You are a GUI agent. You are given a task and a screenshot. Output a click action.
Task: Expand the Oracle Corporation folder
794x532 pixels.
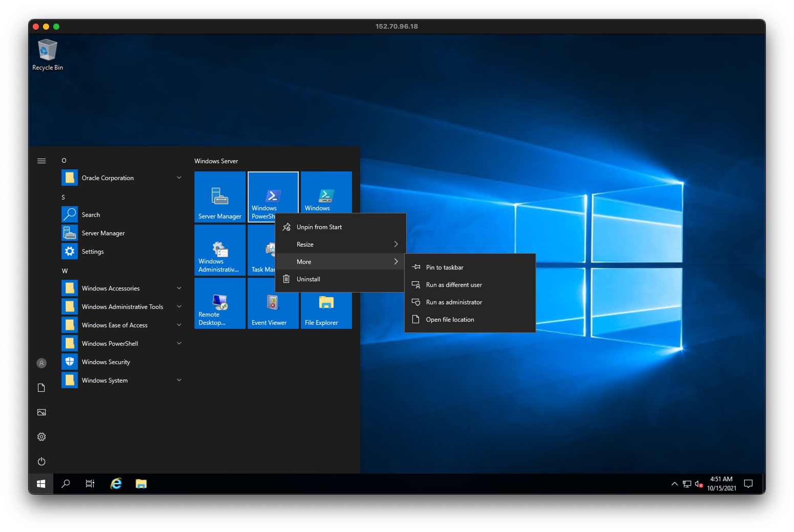click(x=179, y=178)
